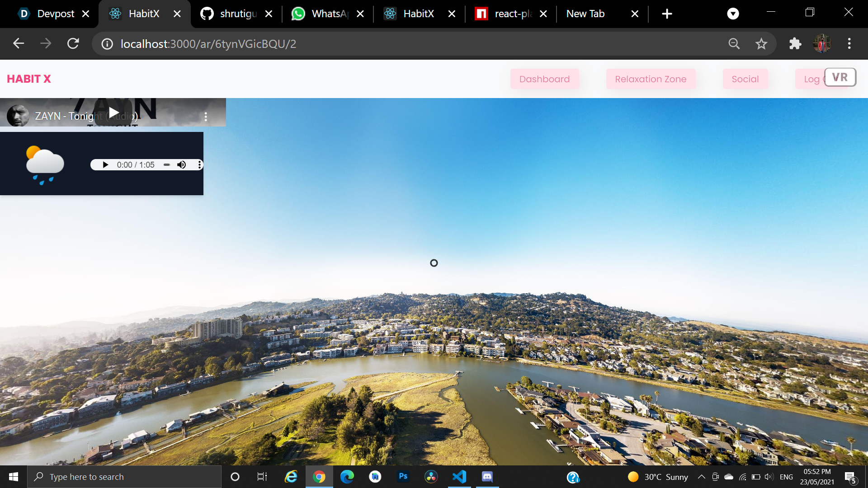Open Chrome extensions puzzle icon
The width and height of the screenshot is (868, 488).
click(x=795, y=44)
